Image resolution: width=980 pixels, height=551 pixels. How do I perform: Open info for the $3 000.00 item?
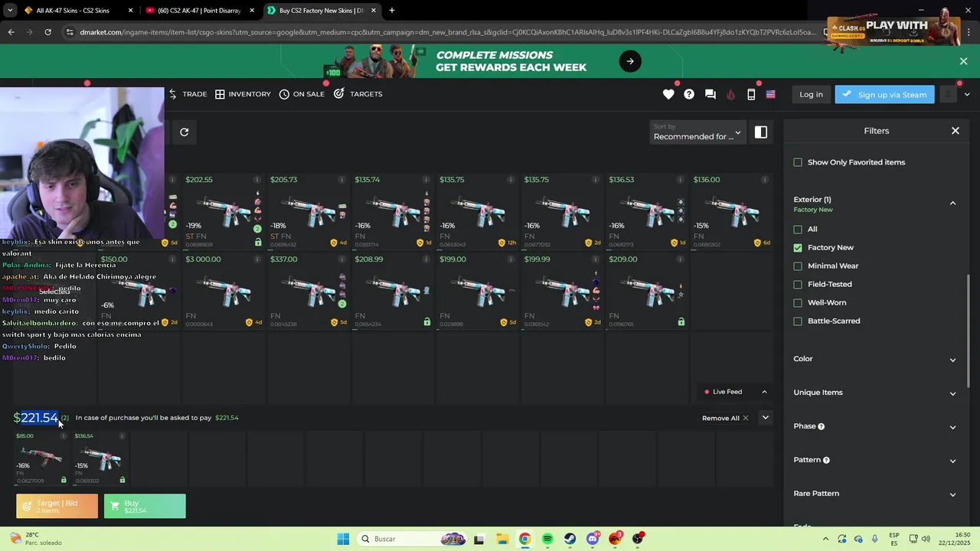[x=257, y=259]
